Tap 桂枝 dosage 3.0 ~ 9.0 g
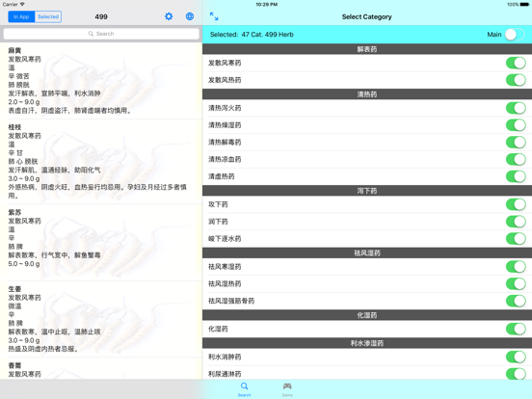The image size is (532, 399). tap(24, 178)
